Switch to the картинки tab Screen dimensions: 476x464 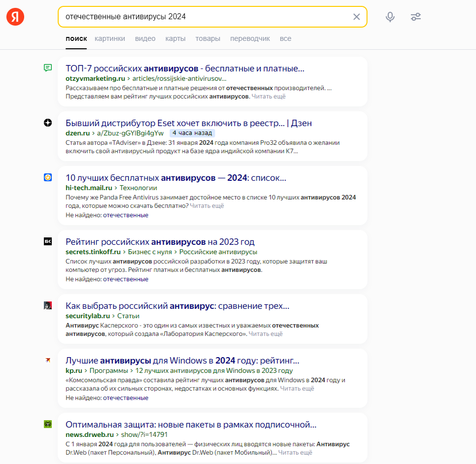(109, 38)
